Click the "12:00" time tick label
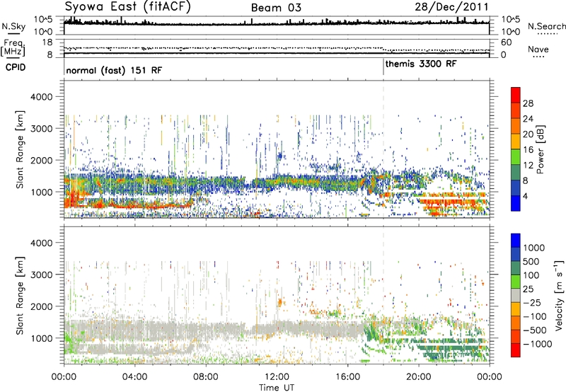The width and height of the screenshot is (566, 392). tap(277, 377)
